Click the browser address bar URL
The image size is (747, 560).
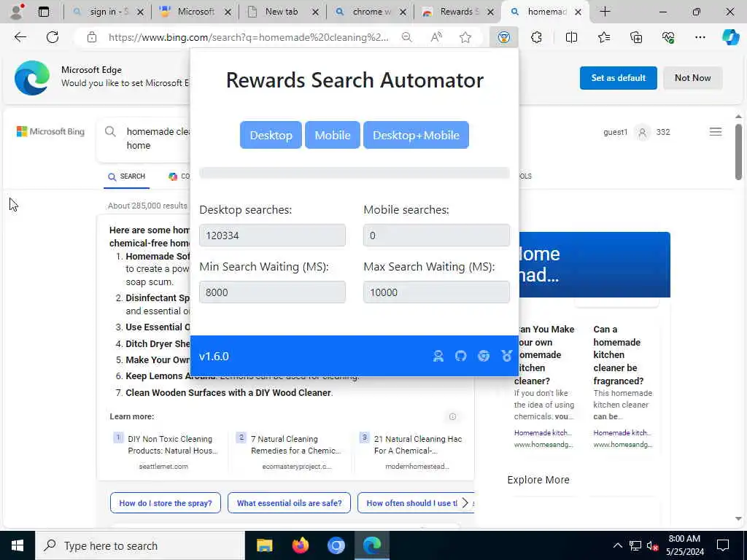[248, 37]
